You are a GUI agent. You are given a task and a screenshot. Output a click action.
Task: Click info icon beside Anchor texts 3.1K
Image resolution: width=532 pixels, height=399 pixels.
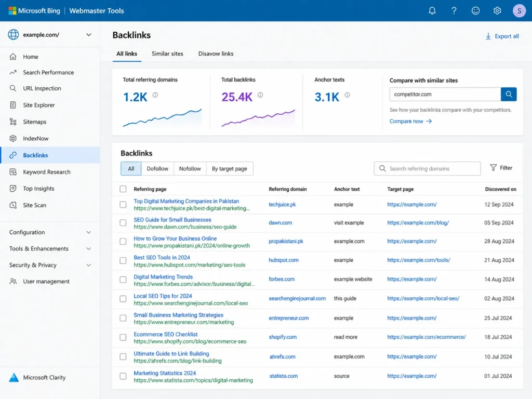coord(347,95)
